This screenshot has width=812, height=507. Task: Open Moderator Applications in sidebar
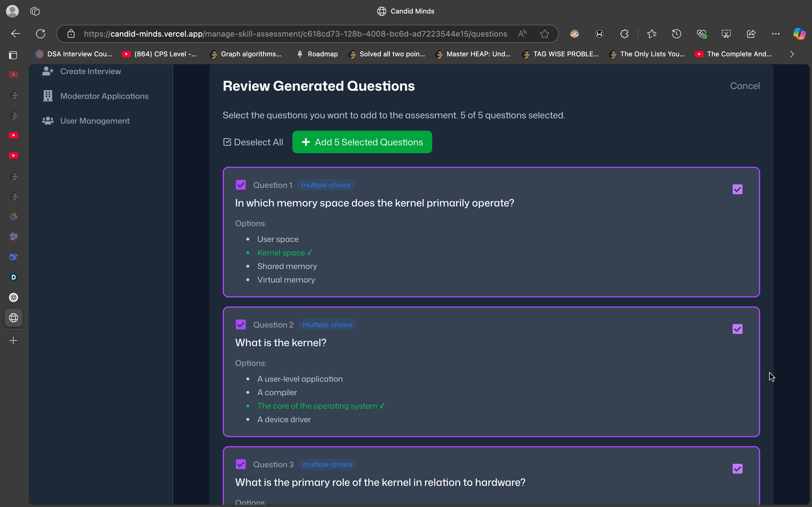(104, 96)
